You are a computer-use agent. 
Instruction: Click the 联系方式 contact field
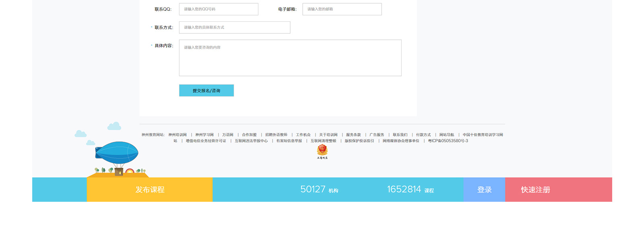pos(234,27)
